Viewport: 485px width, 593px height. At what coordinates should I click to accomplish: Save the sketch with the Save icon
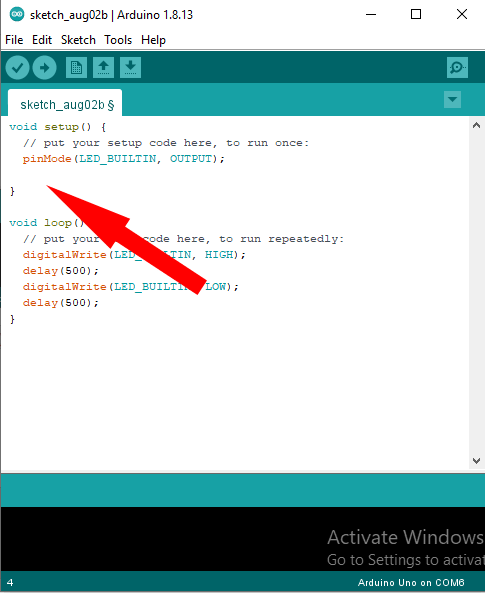131,68
